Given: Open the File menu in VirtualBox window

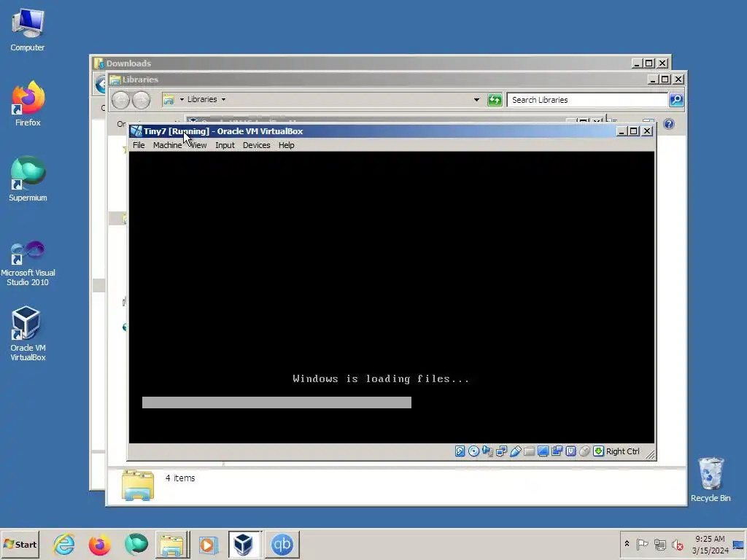Looking at the screenshot, I should point(139,145).
